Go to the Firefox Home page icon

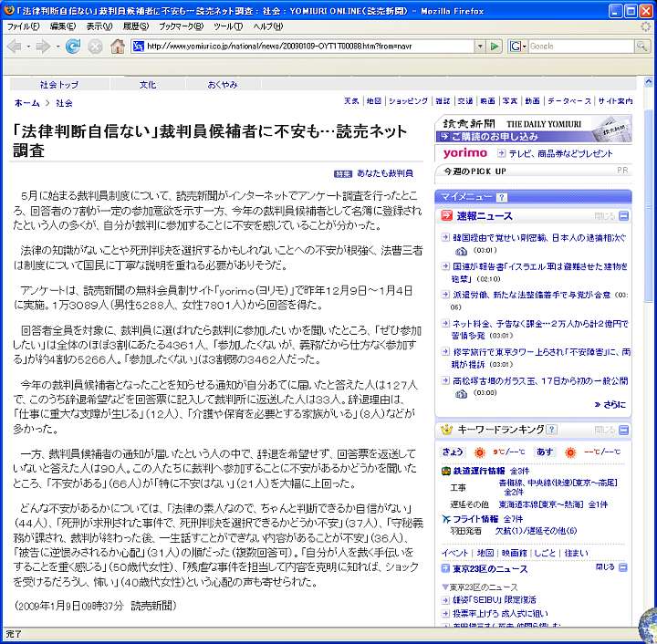[118, 46]
